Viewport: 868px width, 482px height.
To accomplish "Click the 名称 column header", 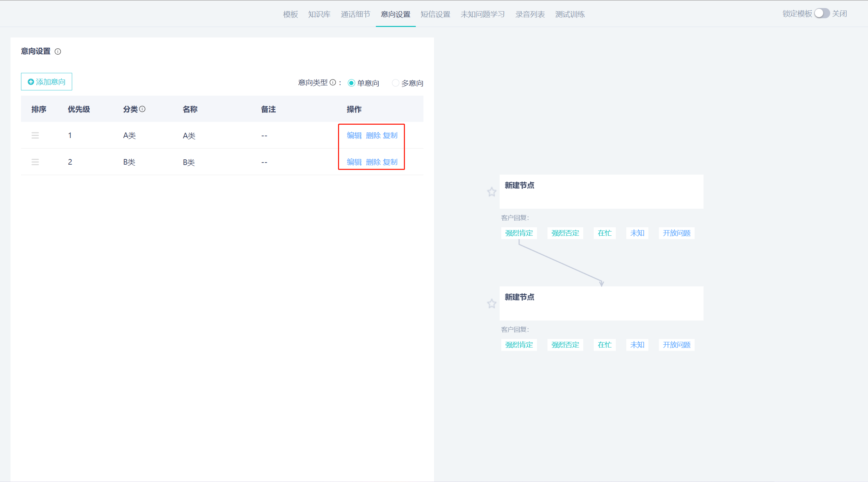I will coord(190,109).
